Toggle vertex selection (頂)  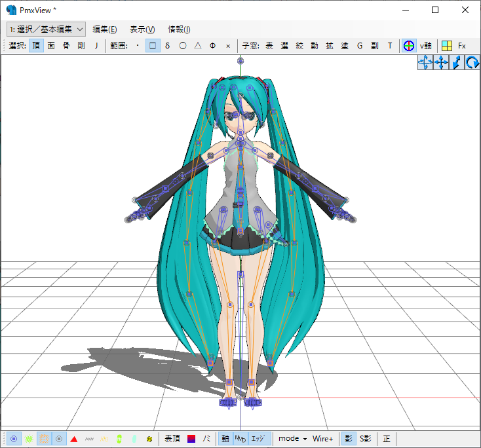[36, 46]
